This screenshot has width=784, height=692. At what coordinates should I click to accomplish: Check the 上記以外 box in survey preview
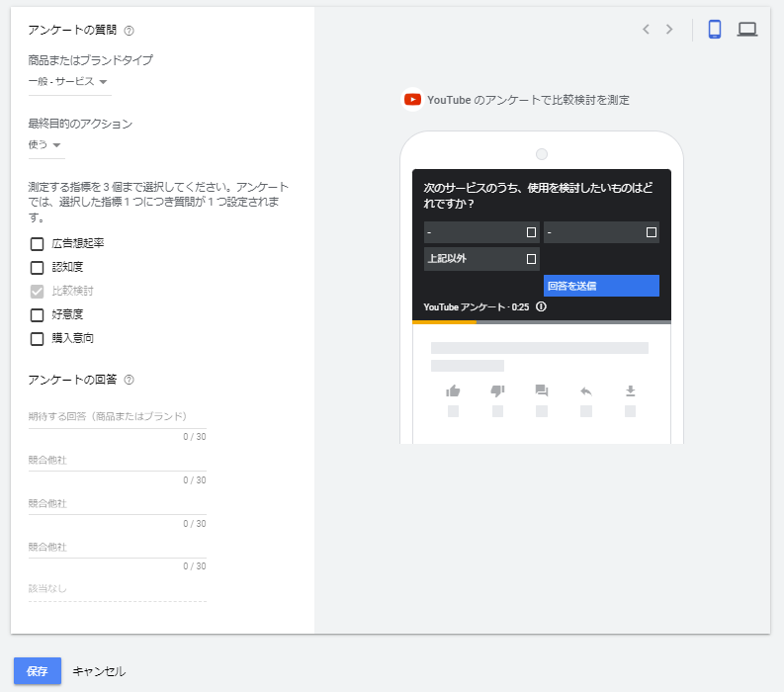tap(531, 259)
